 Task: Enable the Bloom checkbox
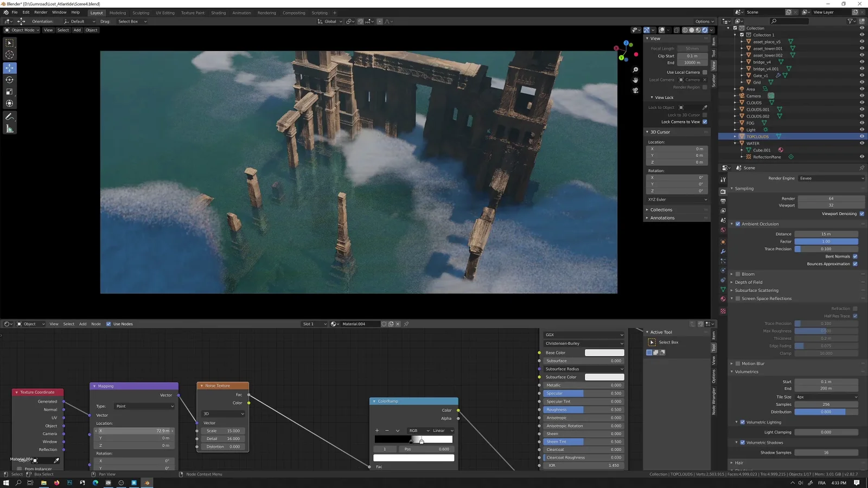coord(738,274)
